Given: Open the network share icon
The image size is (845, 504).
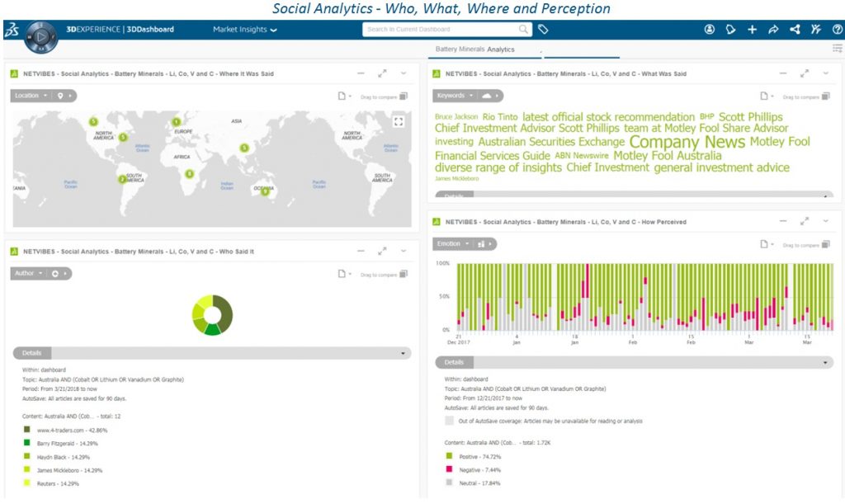Looking at the screenshot, I should pyautogui.click(x=795, y=29).
